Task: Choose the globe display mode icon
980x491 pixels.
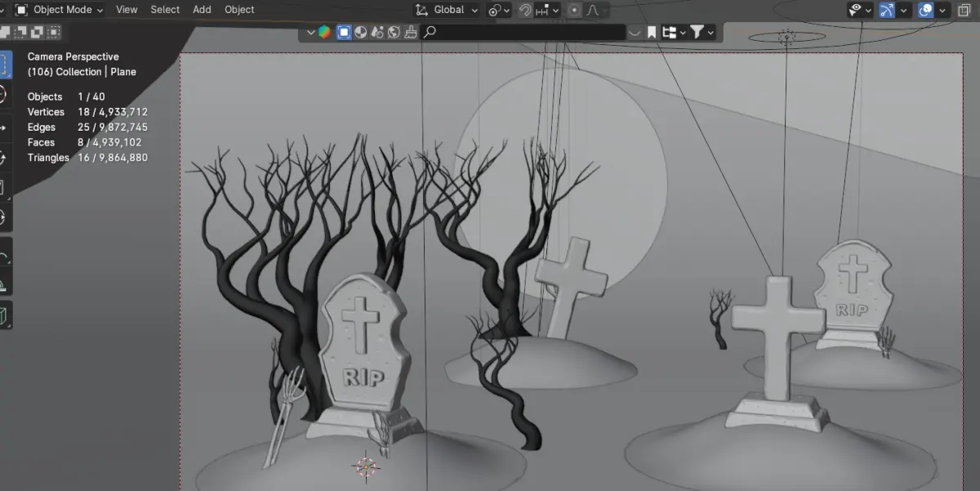Action: tap(393, 32)
